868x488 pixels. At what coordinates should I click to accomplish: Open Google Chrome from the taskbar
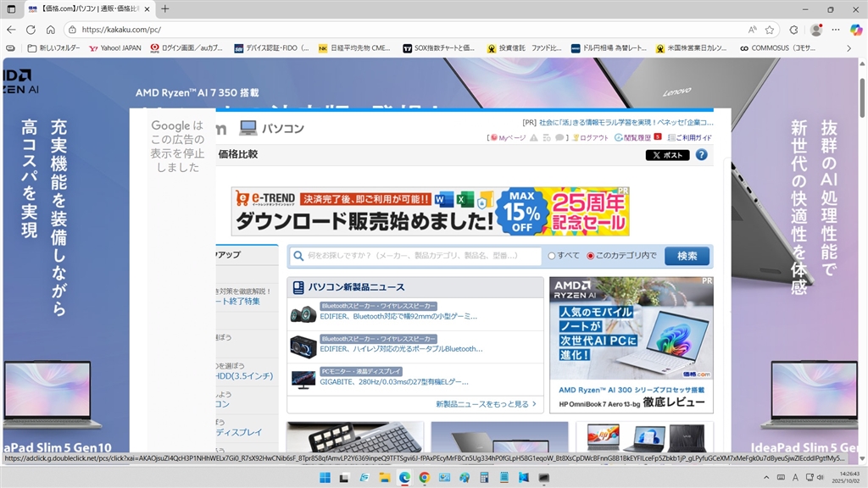coord(425,478)
